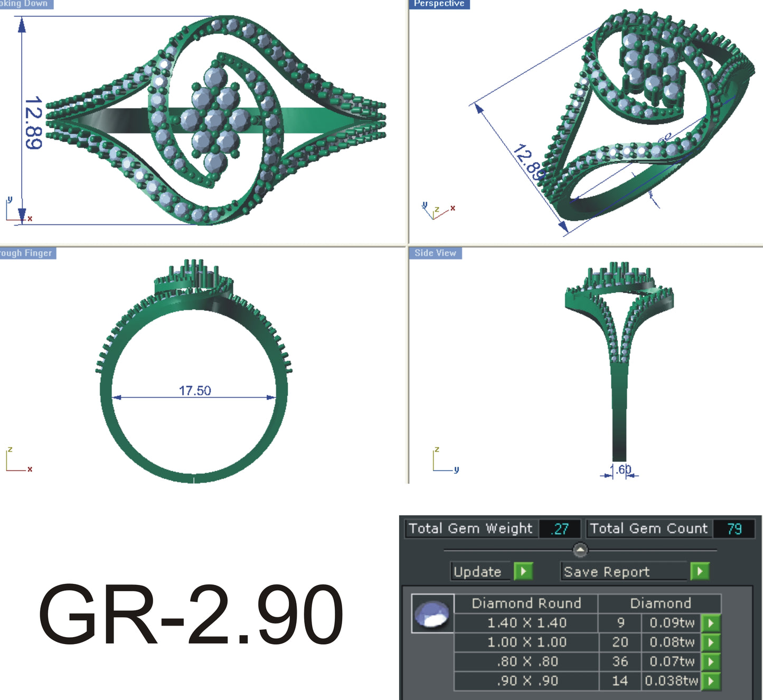
Task: Expand the .90 X .90 diamond row arrow
Action: click(x=710, y=681)
